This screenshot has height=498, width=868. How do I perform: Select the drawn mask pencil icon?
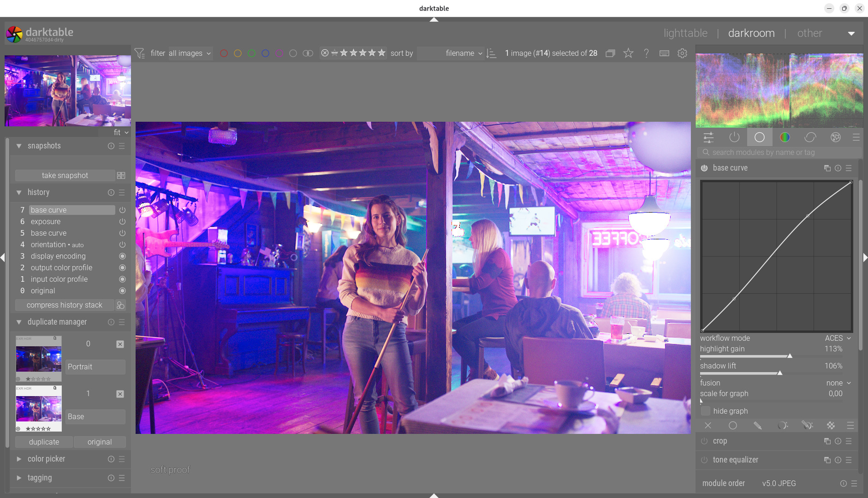pos(757,426)
